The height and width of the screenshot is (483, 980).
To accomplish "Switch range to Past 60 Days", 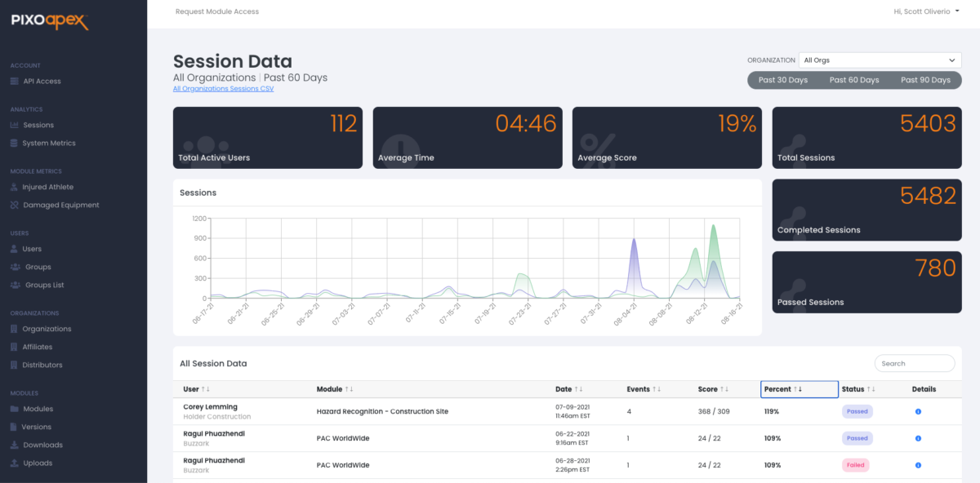I will pos(854,80).
